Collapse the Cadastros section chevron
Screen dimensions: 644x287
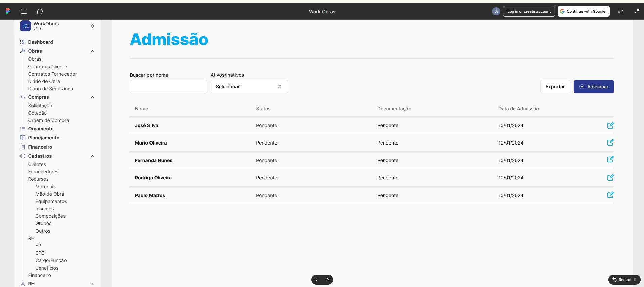[x=92, y=156]
